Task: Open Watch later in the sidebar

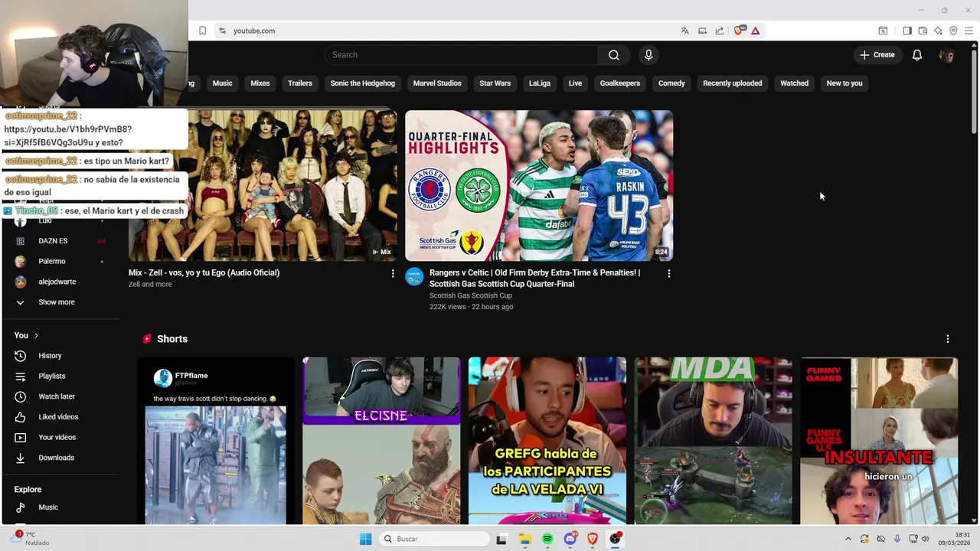Action: tap(60, 396)
